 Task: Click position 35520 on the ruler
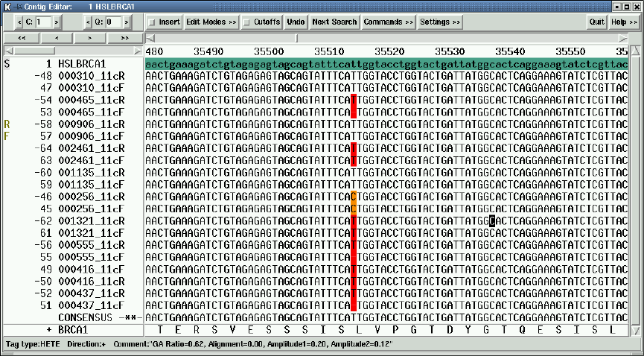[389, 52]
